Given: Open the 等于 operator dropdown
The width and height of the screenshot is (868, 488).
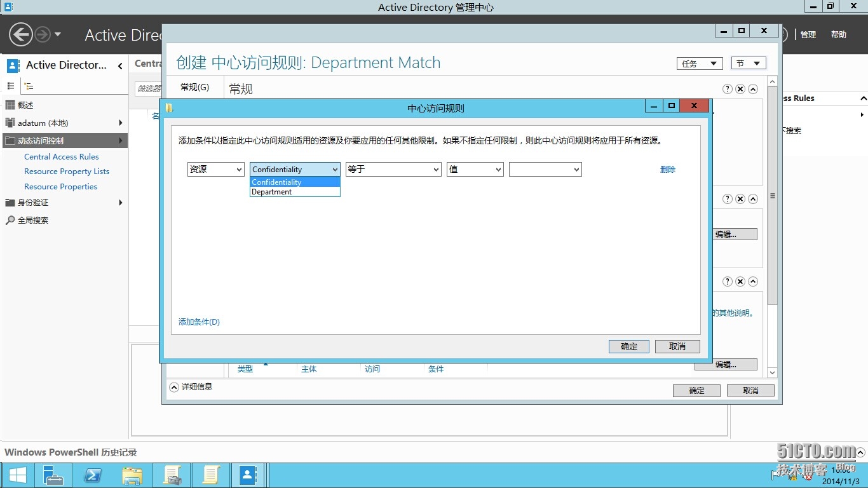Looking at the screenshot, I should pyautogui.click(x=393, y=169).
